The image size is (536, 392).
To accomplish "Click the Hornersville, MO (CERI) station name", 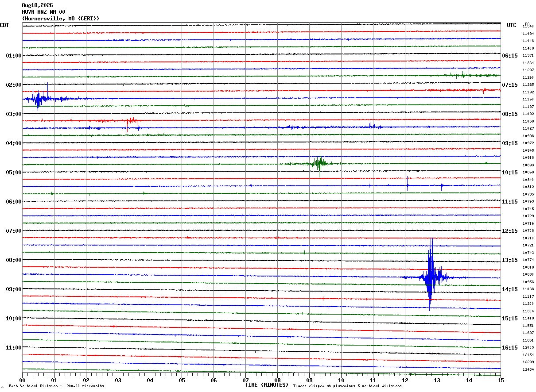I will click(61, 19).
